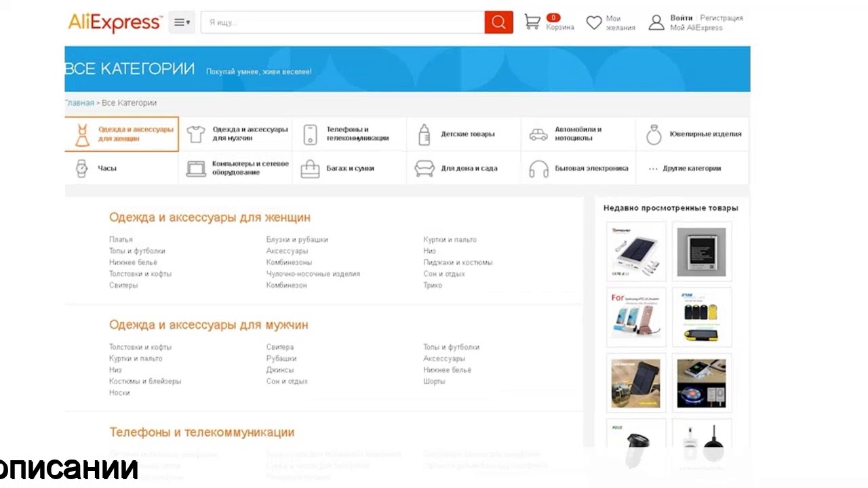The height and width of the screenshot is (488, 868).
Task: Open 'Платья' subcategory link
Action: point(121,239)
